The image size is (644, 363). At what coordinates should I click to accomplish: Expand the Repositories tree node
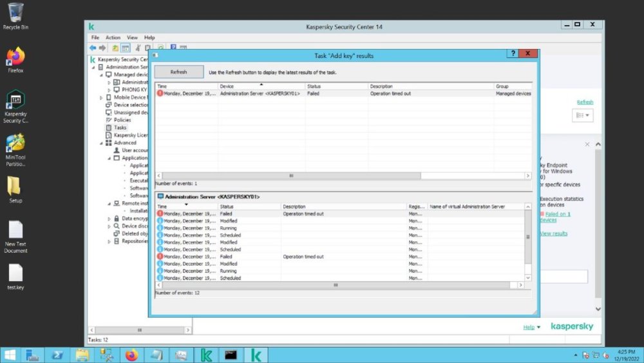109,241
